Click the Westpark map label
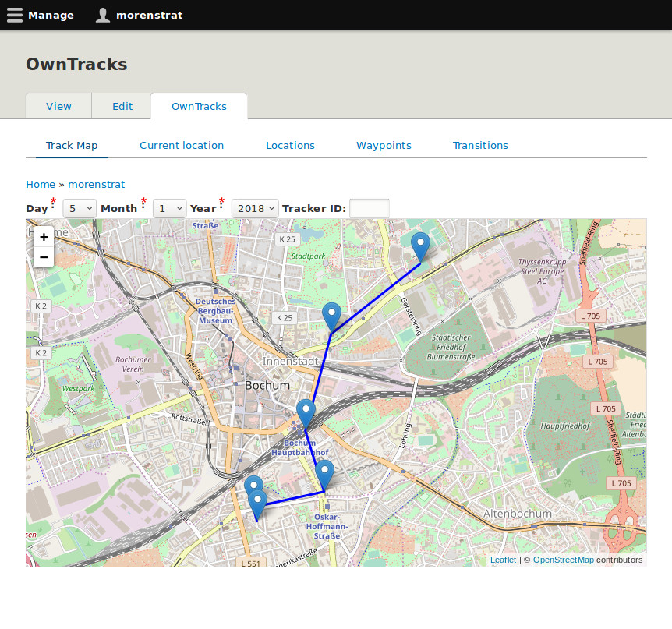The image size is (672, 629). 78,389
